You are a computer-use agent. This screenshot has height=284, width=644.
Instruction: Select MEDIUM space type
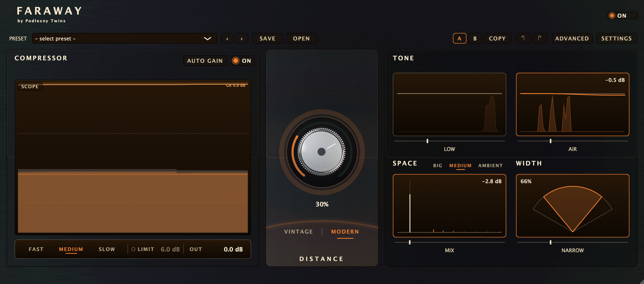coord(460,166)
